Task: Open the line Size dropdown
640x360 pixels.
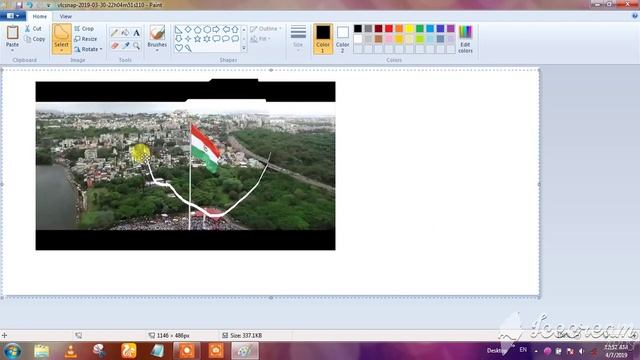Action: [x=298, y=38]
